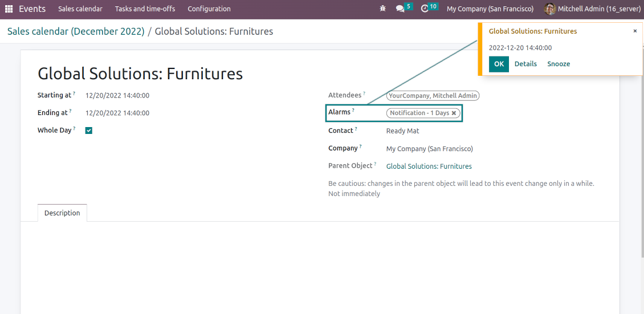Open the apps grid menu icon

pos(9,9)
